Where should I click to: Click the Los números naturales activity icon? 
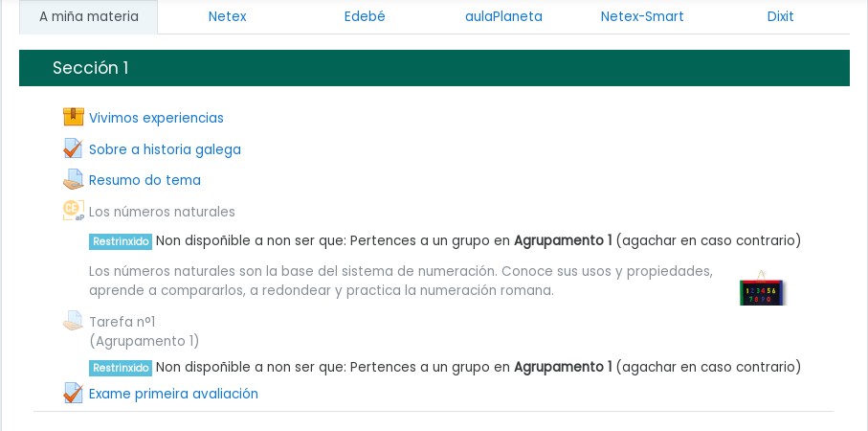click(x=73, y=211)
